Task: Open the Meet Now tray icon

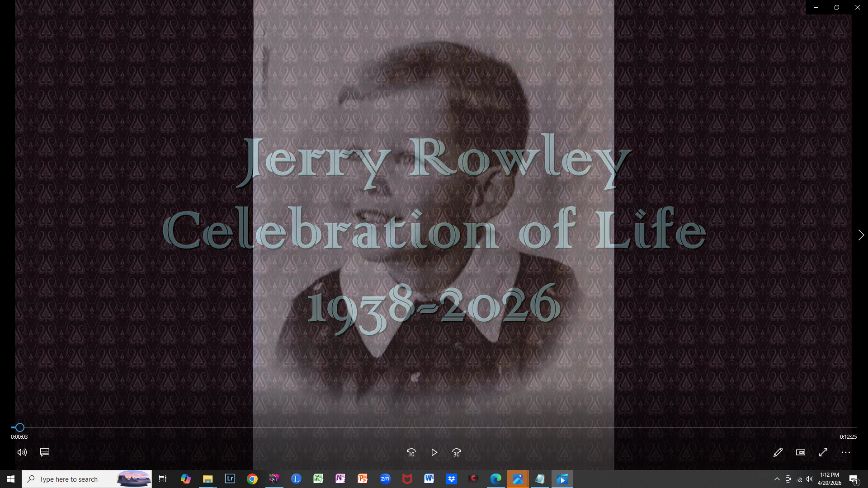Action: click(788, 479)
